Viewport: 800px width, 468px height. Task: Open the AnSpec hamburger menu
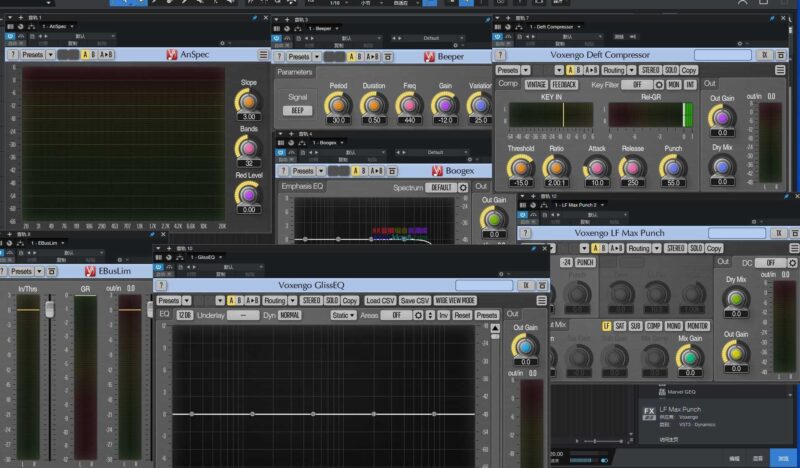[263, 55]
